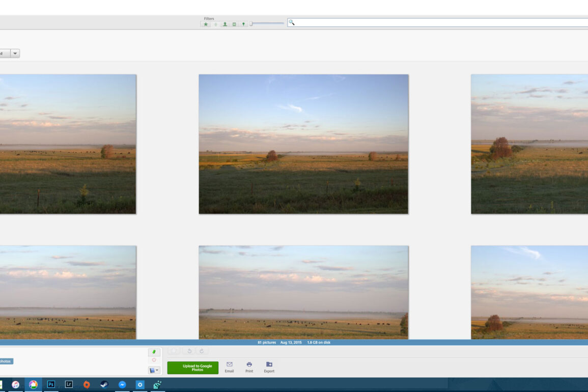Image resolution: width=588 pixels, height=392 pixels.
Task: Open the Print dialog
Action: tap(249, 367)
